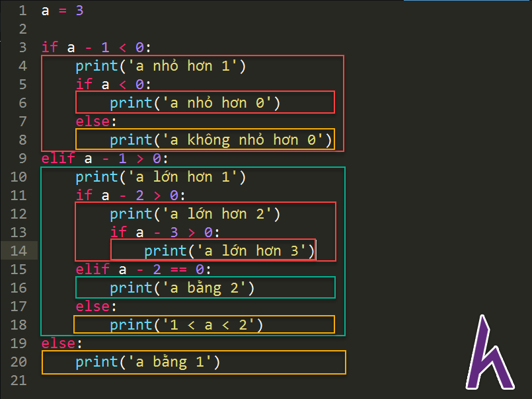This screenshot has height=399, width=532.
Task: Click the 'if a - 2 > 0:' line
Action: [x=130, y=196]
